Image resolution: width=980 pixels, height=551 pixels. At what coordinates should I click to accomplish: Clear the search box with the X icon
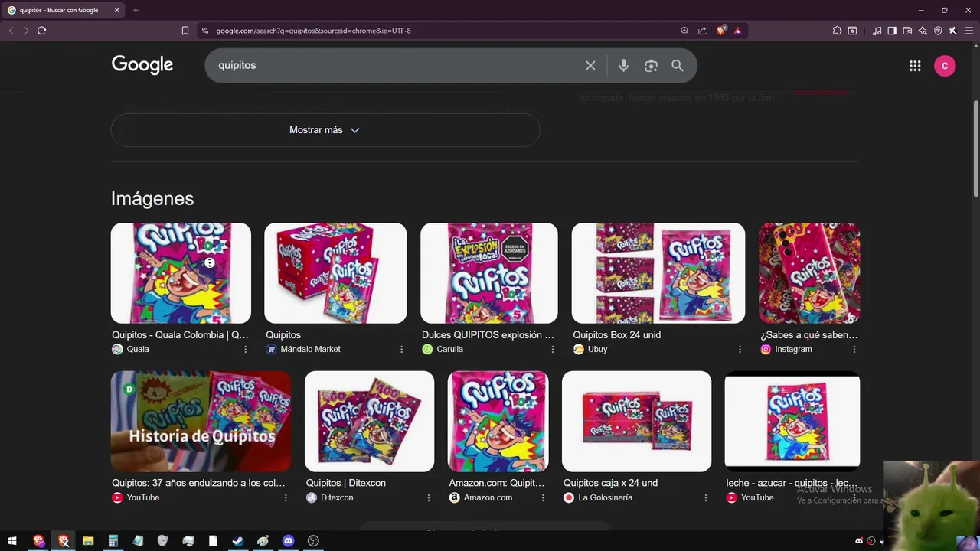(x=590, y=66)
